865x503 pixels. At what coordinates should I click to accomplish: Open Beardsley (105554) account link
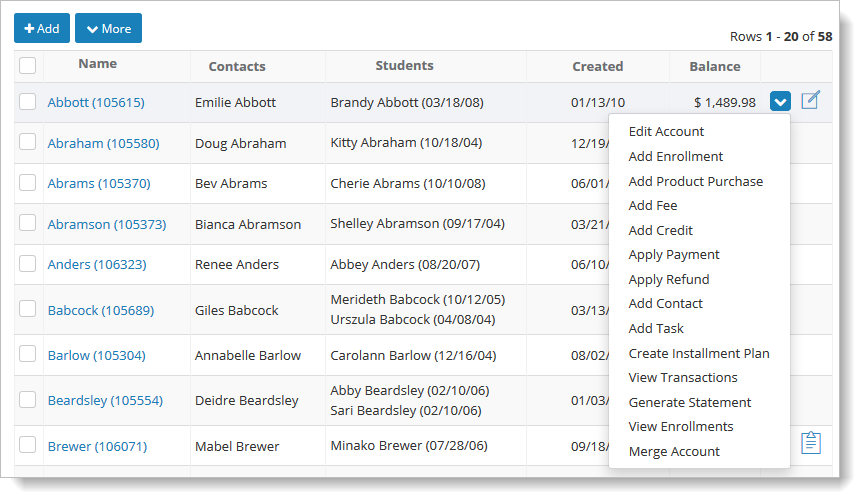[x=105, y=400]
